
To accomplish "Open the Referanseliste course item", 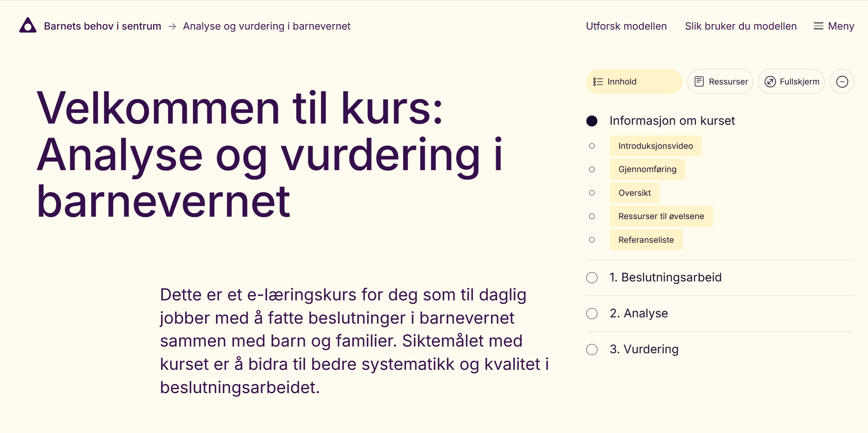I will coord(646,240).
